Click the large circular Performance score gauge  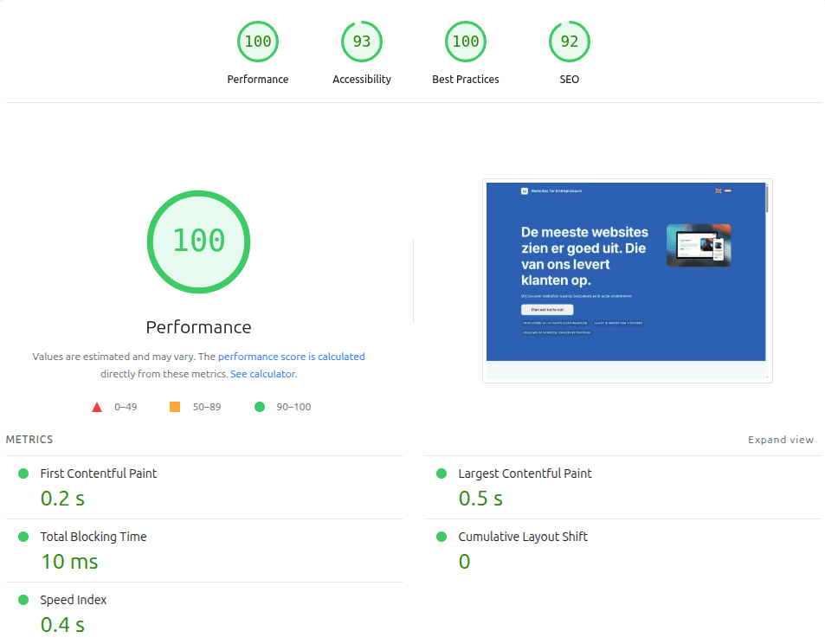coord(198,241)
